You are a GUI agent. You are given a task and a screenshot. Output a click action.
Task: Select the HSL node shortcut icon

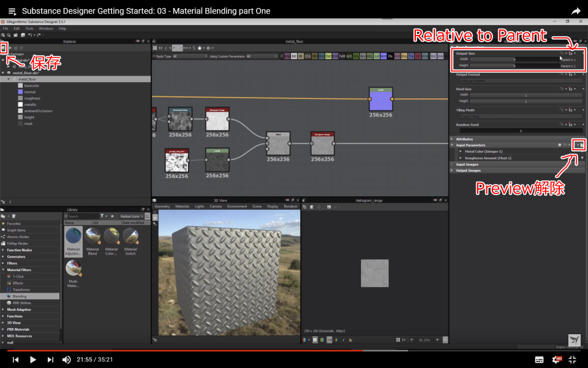[x=370, y=56]
